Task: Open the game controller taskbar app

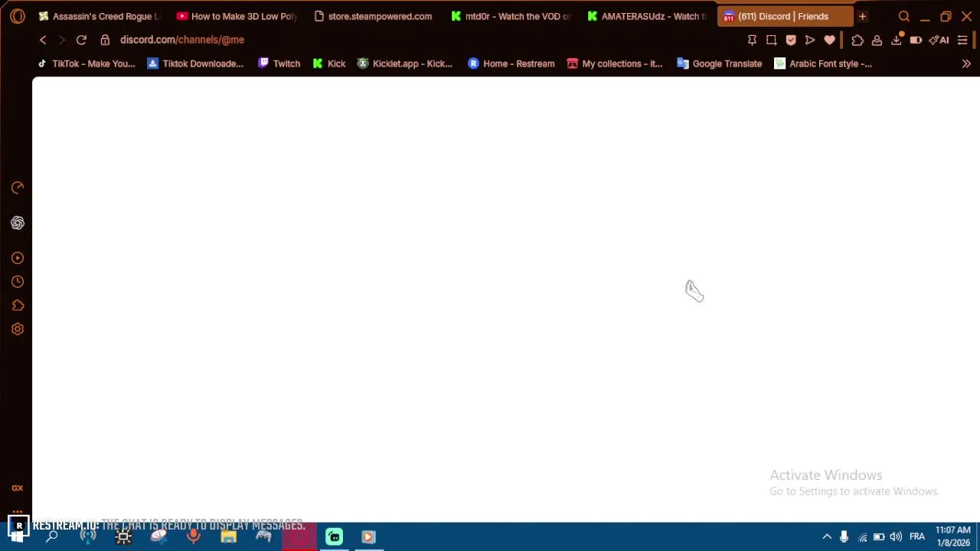Action: [x=263, y=536]
